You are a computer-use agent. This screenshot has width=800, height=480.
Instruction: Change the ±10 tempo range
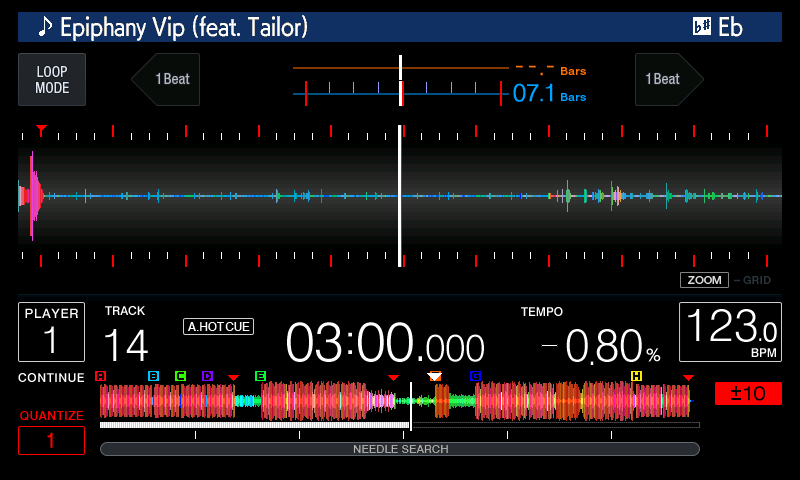tap(747, 393)
